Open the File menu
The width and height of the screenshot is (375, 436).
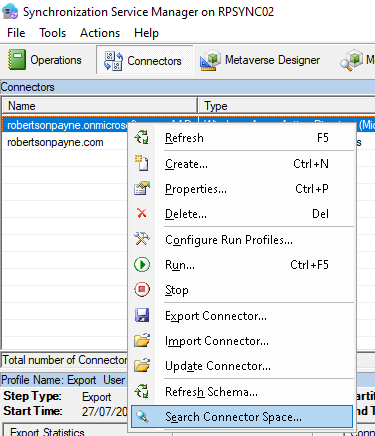coord(16,33)
